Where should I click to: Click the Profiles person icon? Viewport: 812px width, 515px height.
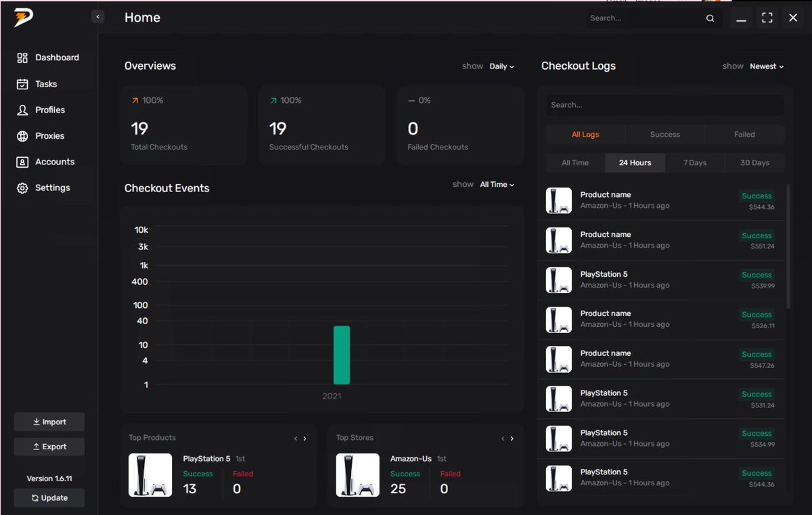point(22,110)
